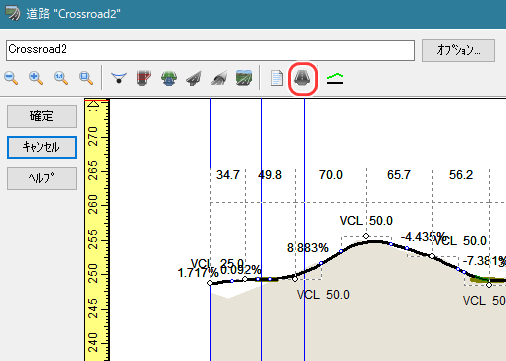Select the zoom window magnifier icon

86,78
